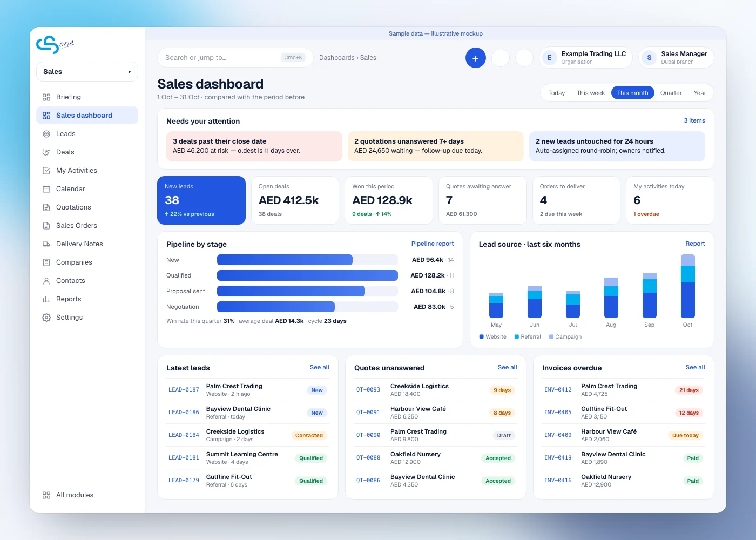Switch the period to Year

pos(700,93)
